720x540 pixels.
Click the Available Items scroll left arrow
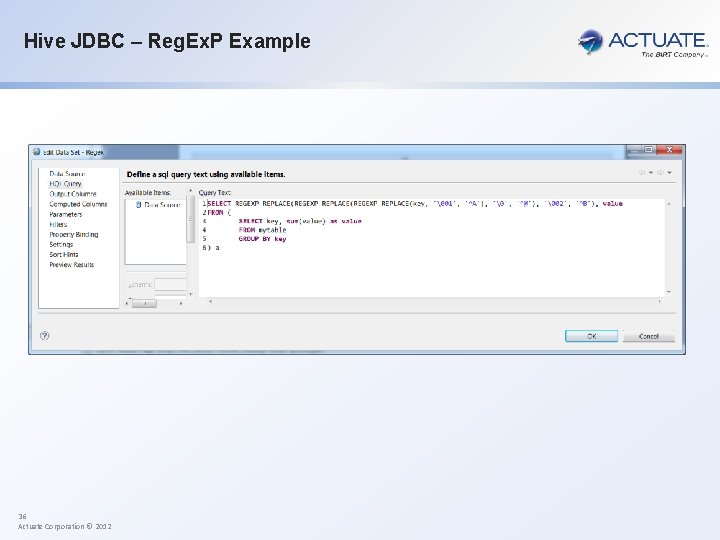point(127,304)
